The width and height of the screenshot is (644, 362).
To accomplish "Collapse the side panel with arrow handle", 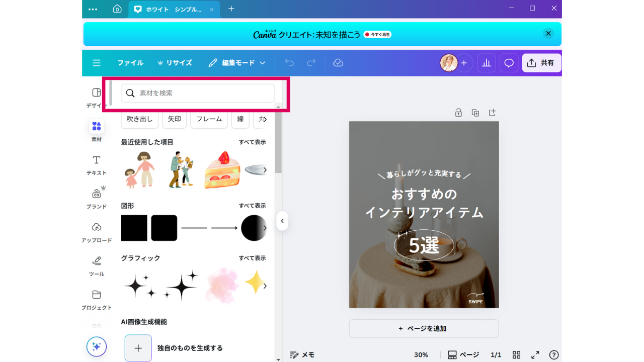I will click(x=282, y=221).
